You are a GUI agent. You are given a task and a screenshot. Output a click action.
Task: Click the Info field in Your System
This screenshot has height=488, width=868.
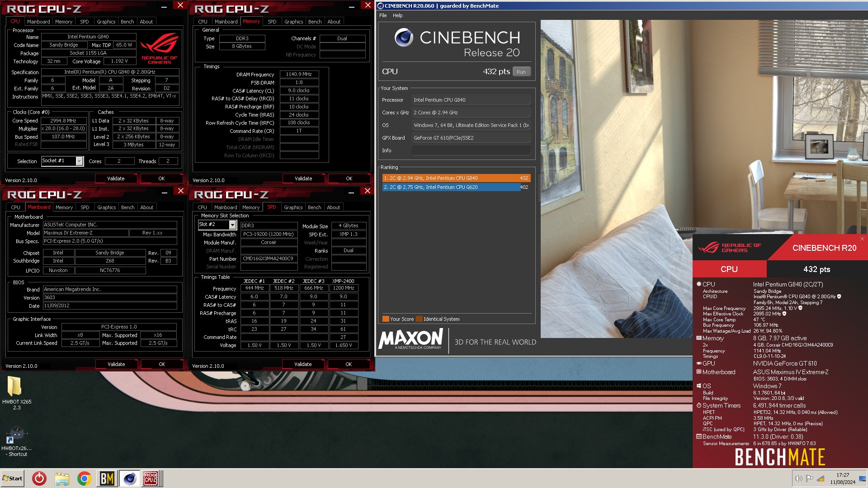coord(471,150)
